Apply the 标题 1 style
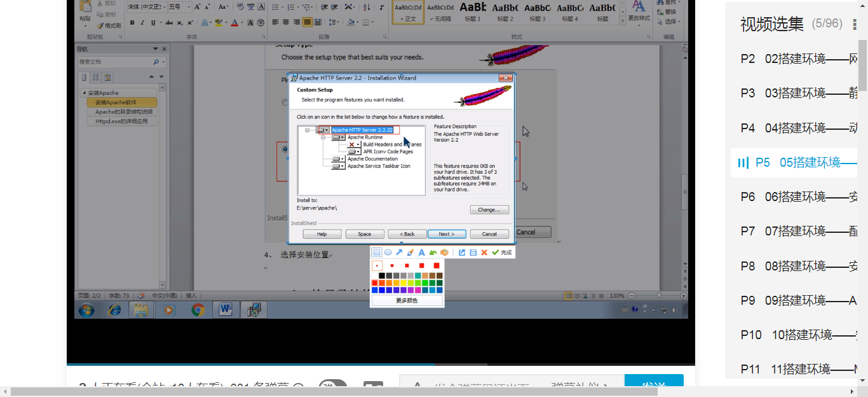 coord(473,11)
